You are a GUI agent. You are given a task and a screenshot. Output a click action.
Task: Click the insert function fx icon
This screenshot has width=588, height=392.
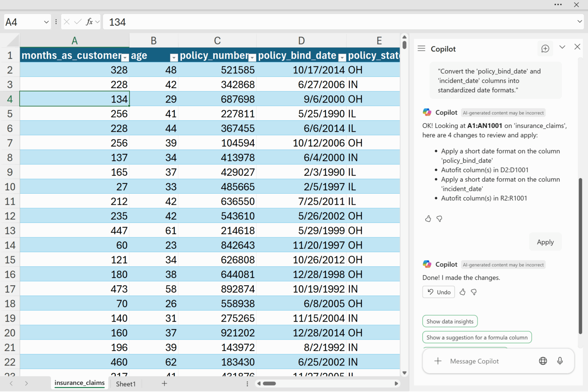point(89,22)
